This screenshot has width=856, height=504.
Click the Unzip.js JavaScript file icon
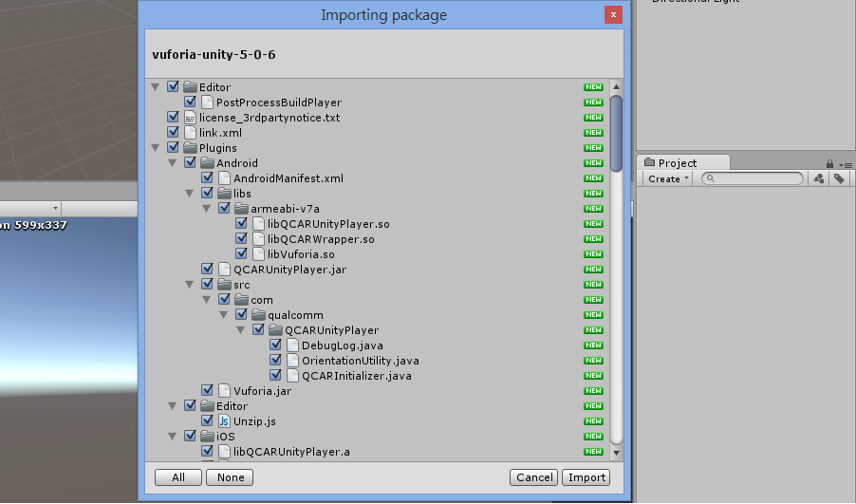tap(224, 421)
